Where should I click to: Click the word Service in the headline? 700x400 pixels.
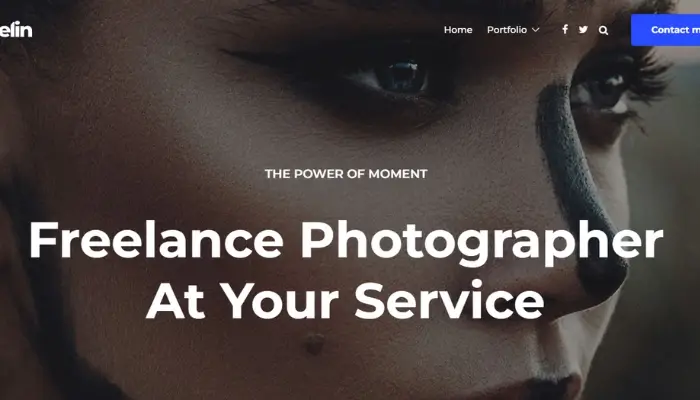[x=449, y=300]
